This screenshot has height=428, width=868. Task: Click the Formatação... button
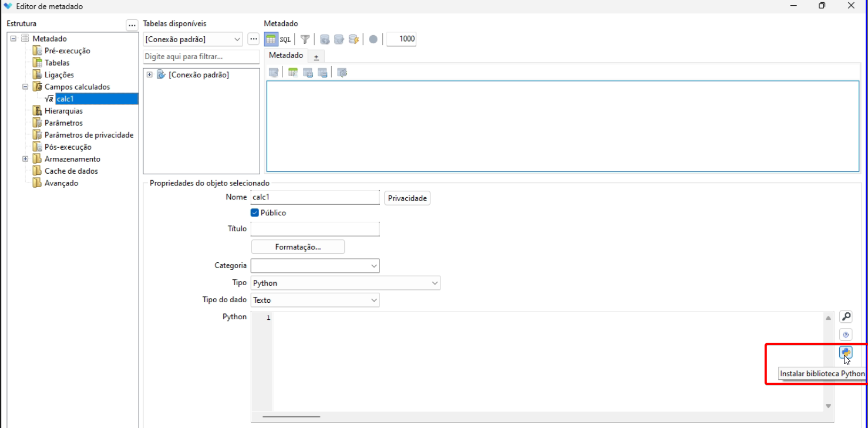point(298,247)
